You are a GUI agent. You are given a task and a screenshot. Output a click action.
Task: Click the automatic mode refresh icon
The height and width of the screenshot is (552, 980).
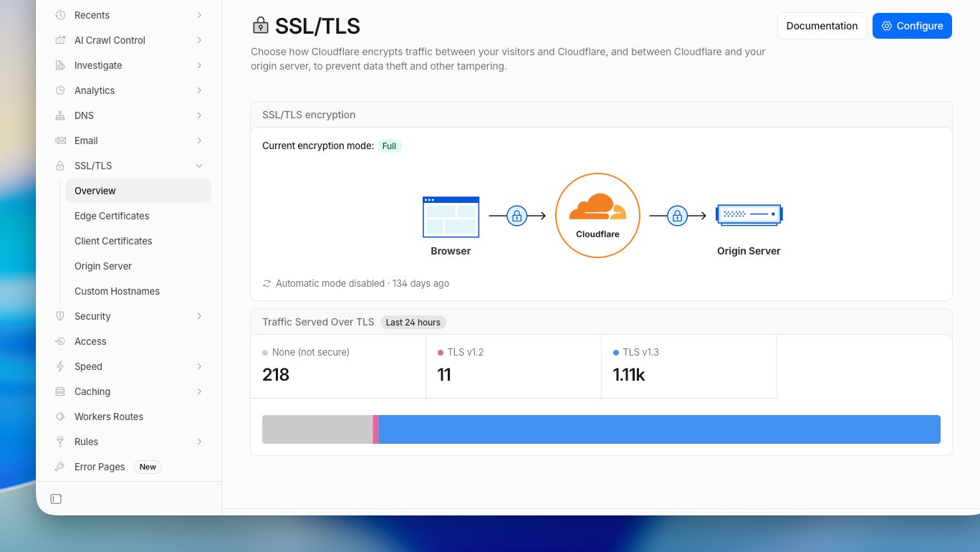[x=267, y=283]
